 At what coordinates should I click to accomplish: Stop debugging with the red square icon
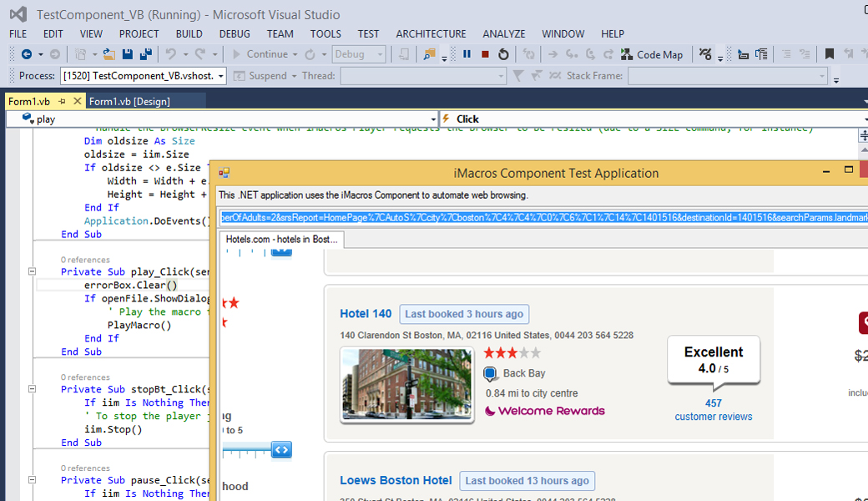point(485,54)
